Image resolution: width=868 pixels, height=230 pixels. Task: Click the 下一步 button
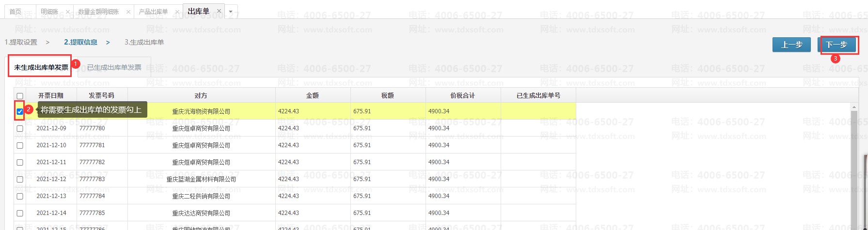coord(836,45)
